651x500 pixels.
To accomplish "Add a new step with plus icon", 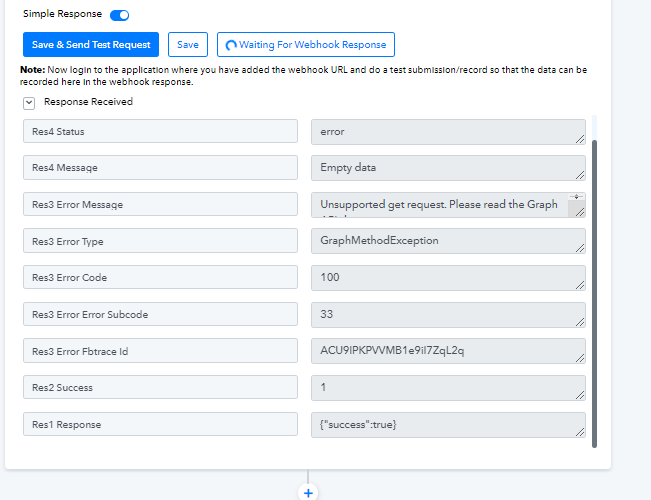I will coord(308,493).
